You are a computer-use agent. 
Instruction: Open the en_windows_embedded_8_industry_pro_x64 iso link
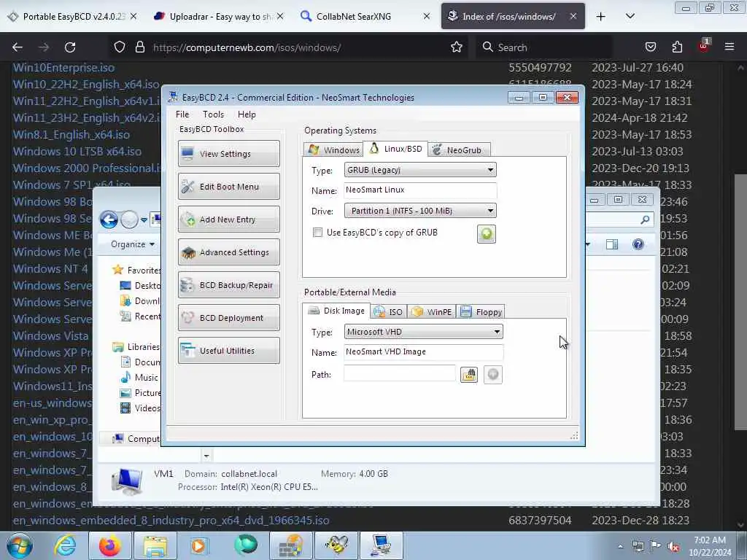pos(171,521)
